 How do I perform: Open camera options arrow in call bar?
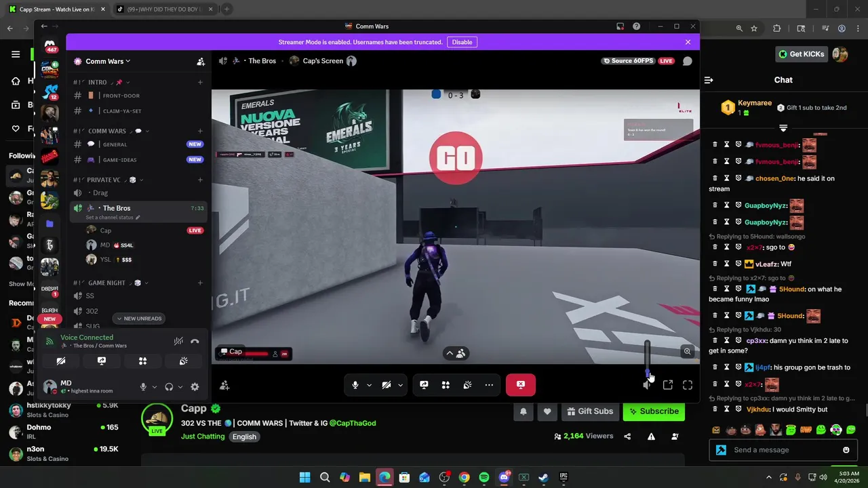coord(400,385)
